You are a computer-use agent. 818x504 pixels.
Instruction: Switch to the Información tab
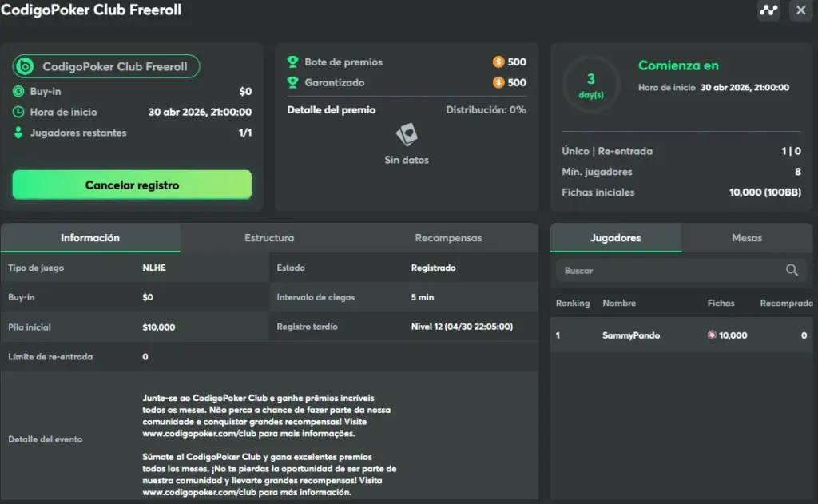pyautogui.click(x=90, y=238)
